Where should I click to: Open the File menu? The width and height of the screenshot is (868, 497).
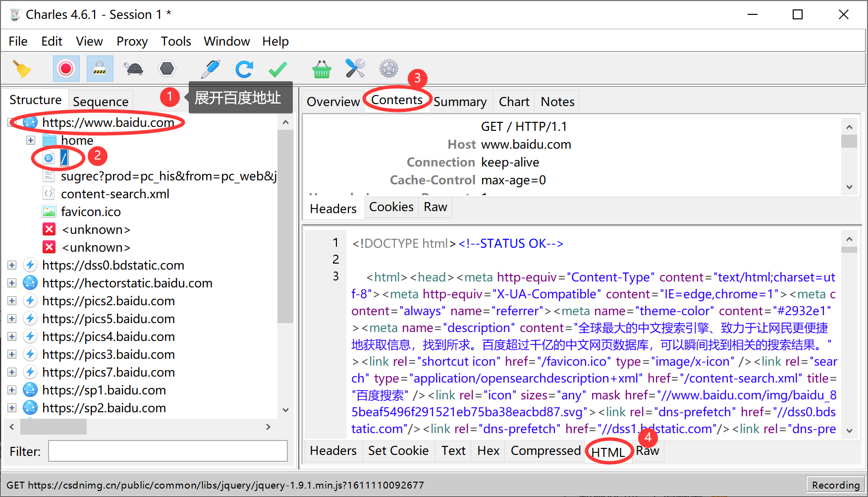[18, 41]
